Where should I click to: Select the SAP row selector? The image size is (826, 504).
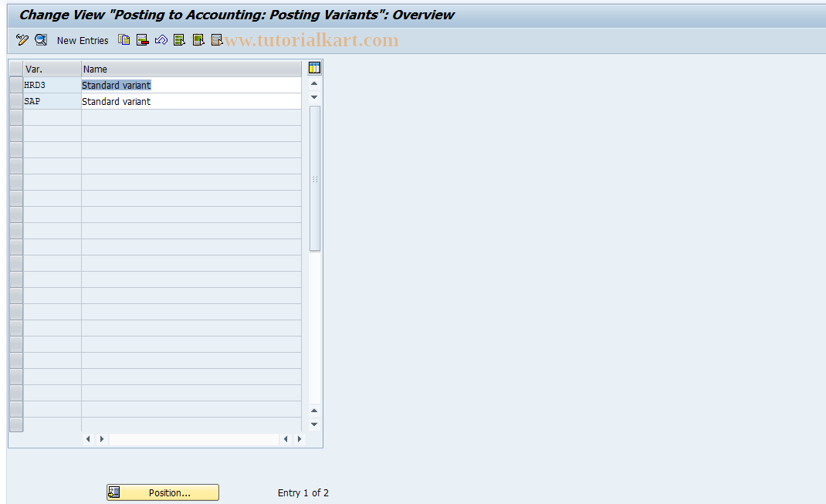[x=15, y=102]
